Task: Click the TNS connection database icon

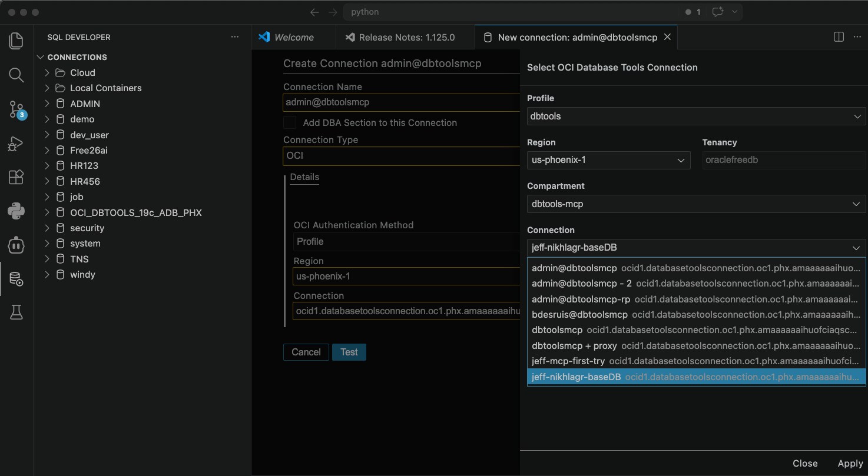Action: [60, 259]
